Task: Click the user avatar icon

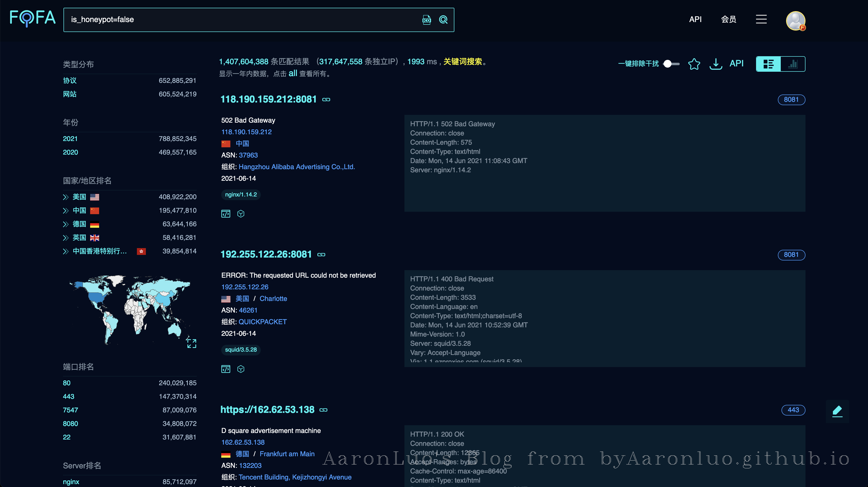Action: [x=795, y=21]
